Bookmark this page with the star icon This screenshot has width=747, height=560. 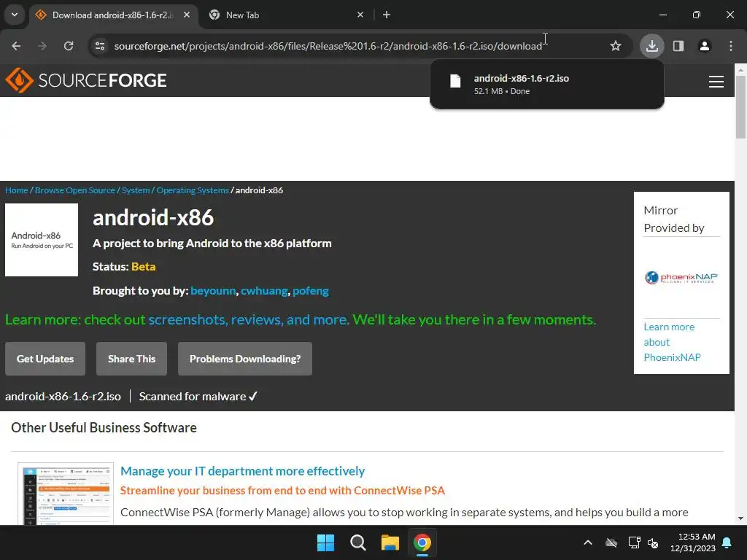(x=616, y=46)
